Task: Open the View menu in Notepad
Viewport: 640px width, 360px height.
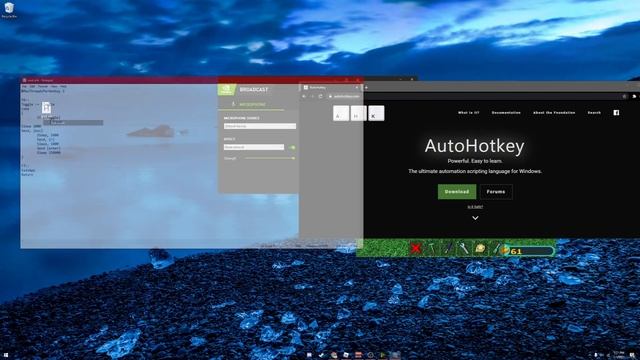Action: tap(54, 87)
